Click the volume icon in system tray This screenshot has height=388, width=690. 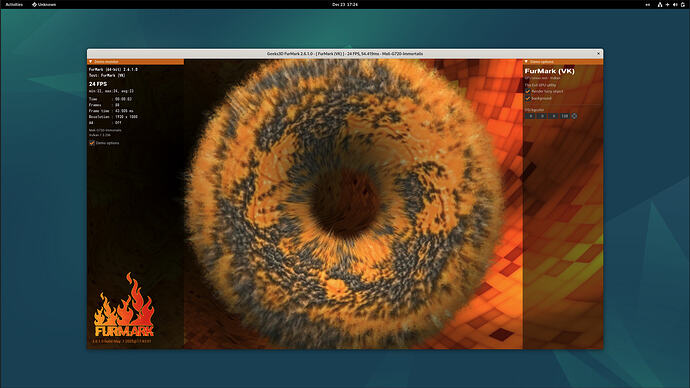point(675,4)
